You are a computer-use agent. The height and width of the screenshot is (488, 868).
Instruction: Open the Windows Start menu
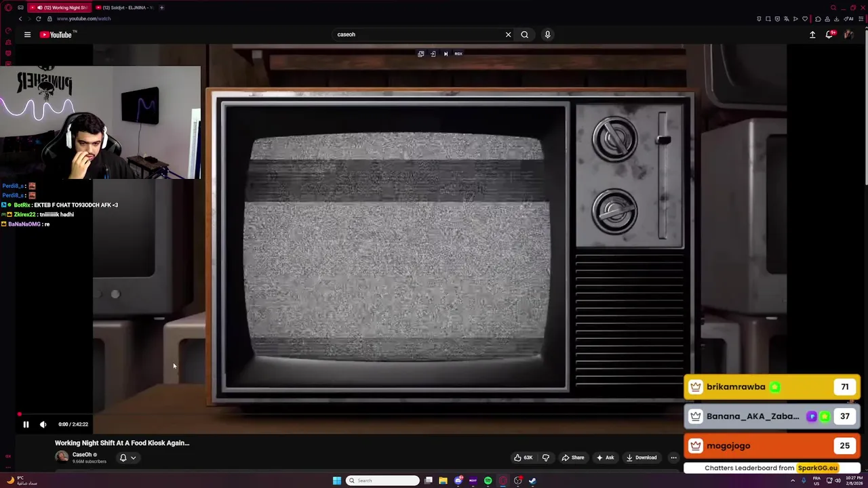tap(337, 481)
